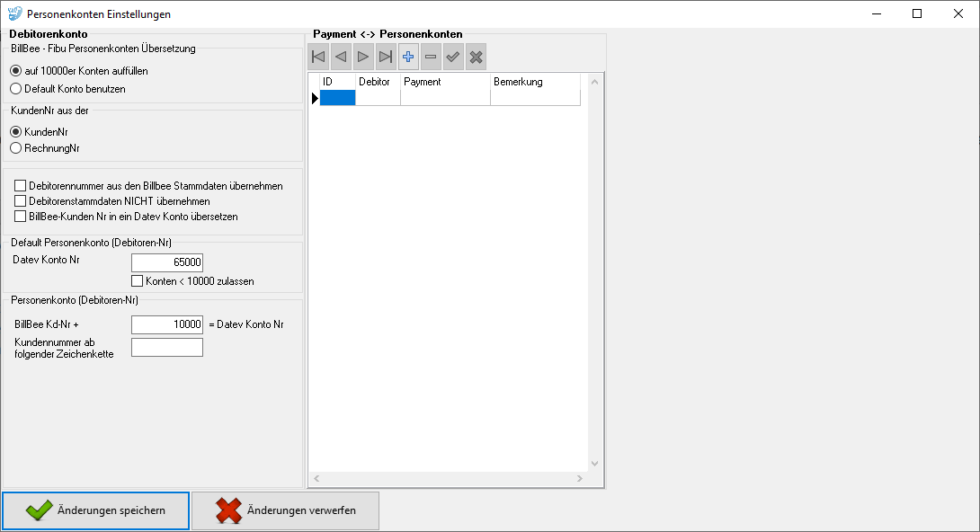The width and height of the screenshot is (980, 532).
Task: Select 'Default Konto benutzen' radio option
Action: point(15,89)
